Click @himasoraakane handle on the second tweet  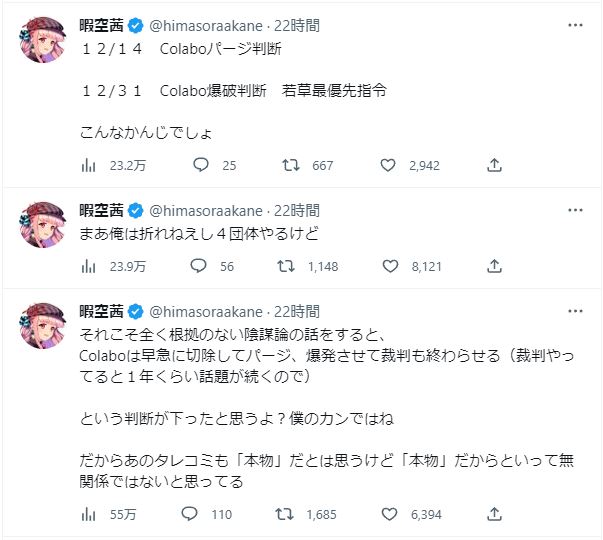pyautogui.click(x=206, y=210)
